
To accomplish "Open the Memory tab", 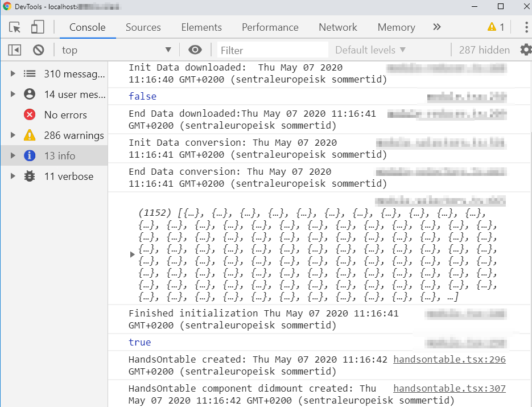I will coord(396,27).
